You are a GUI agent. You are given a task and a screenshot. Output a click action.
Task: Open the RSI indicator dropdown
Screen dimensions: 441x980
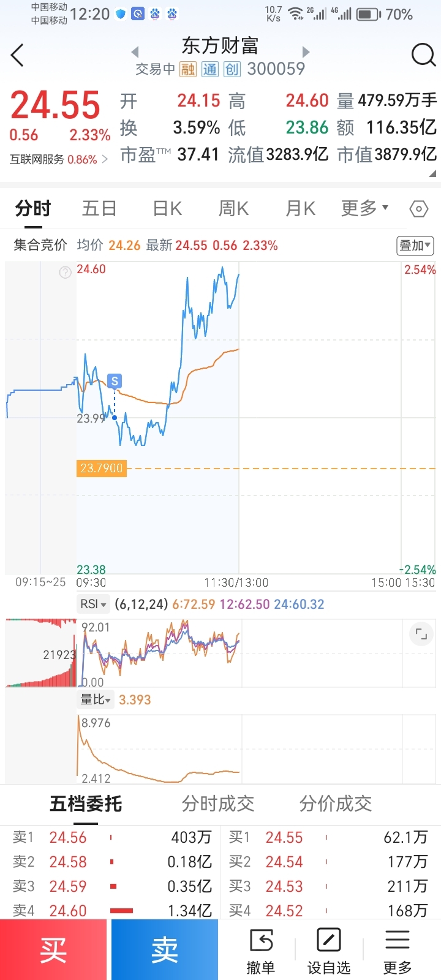coord(93,604)
